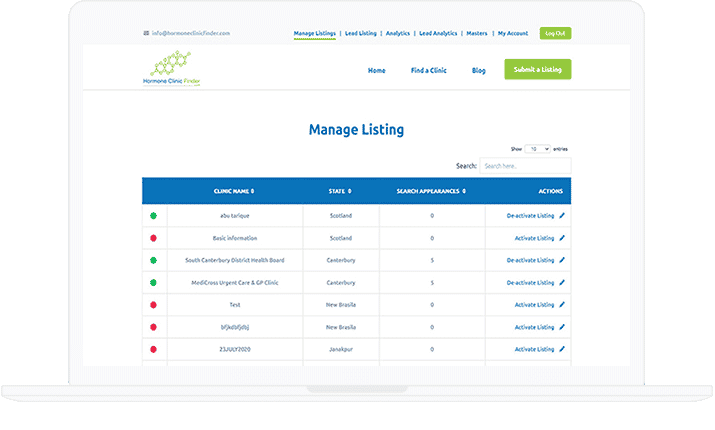Click edit pencil for 23JULY2020 listing

pyautogui.click(x=562, y=349)
